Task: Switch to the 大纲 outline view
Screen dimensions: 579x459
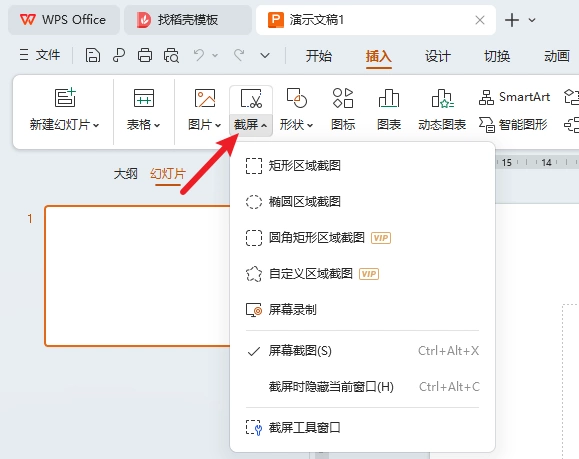Action: 126,174
